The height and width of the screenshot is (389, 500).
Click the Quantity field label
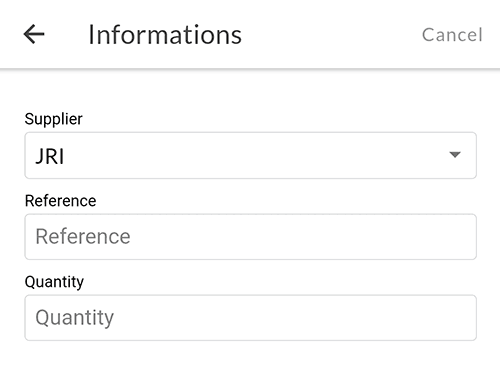[x=54, y=282]
